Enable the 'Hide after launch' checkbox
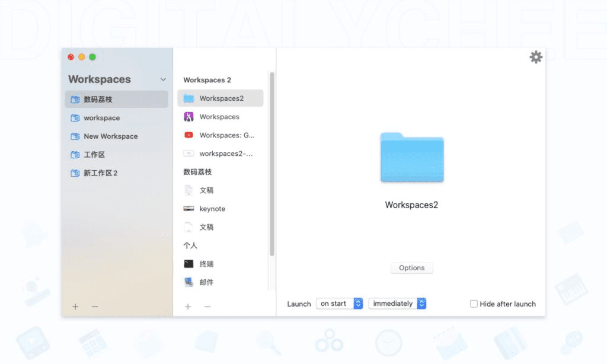Image resolution: width=607 pixels, height=364 pixels. [x=474, y=304]
